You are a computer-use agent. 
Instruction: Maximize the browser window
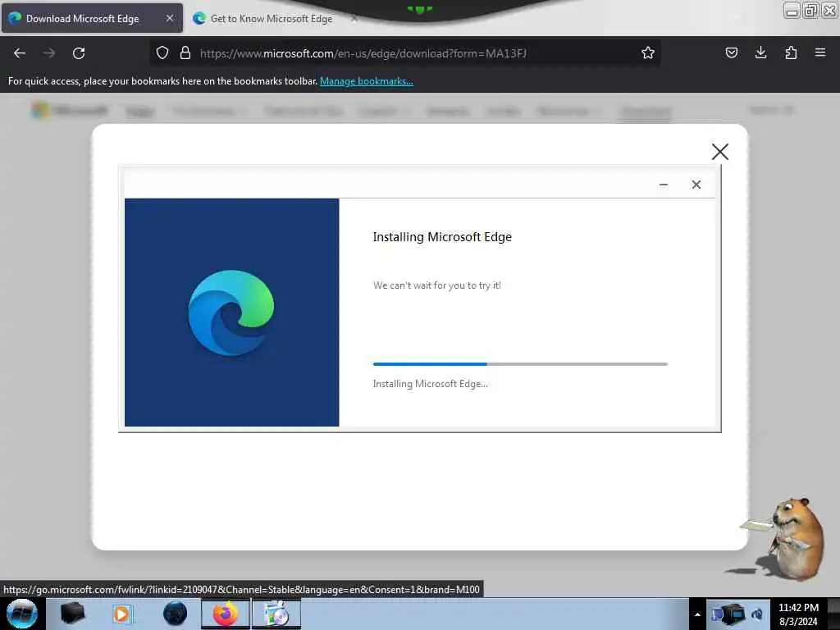810,10
